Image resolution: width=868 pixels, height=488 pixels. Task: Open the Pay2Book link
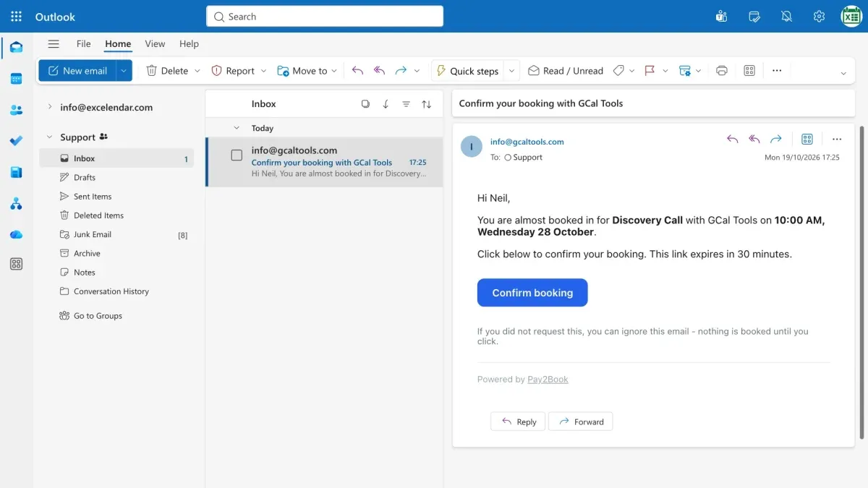(x=548, y=380)
